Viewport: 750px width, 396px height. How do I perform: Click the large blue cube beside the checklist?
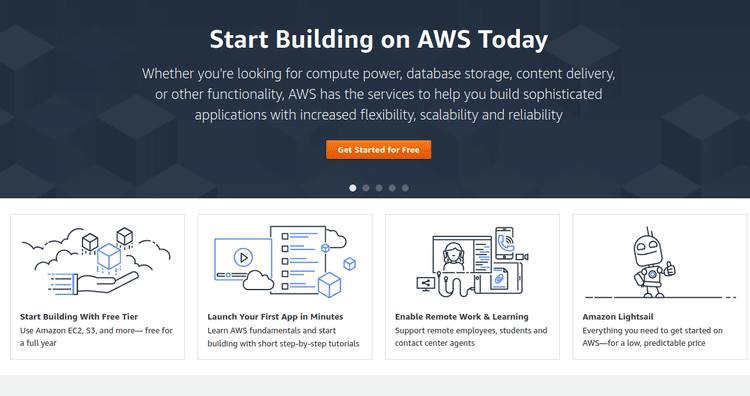(330, 285)
